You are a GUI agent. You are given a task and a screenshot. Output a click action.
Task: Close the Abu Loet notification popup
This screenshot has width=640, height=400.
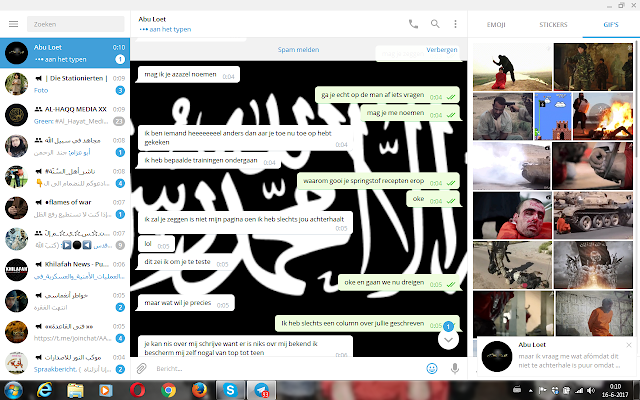(x=629, y=345)
